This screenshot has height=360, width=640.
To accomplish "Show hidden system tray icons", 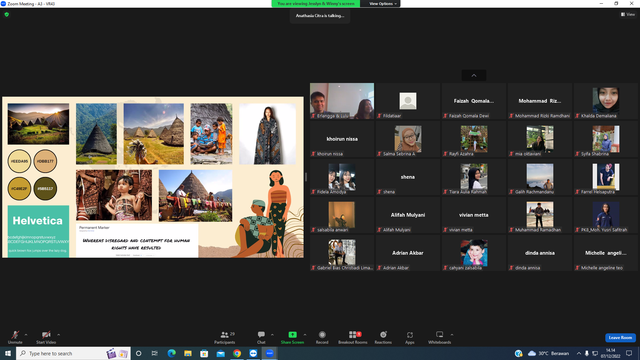I will [x=578, y=353].
